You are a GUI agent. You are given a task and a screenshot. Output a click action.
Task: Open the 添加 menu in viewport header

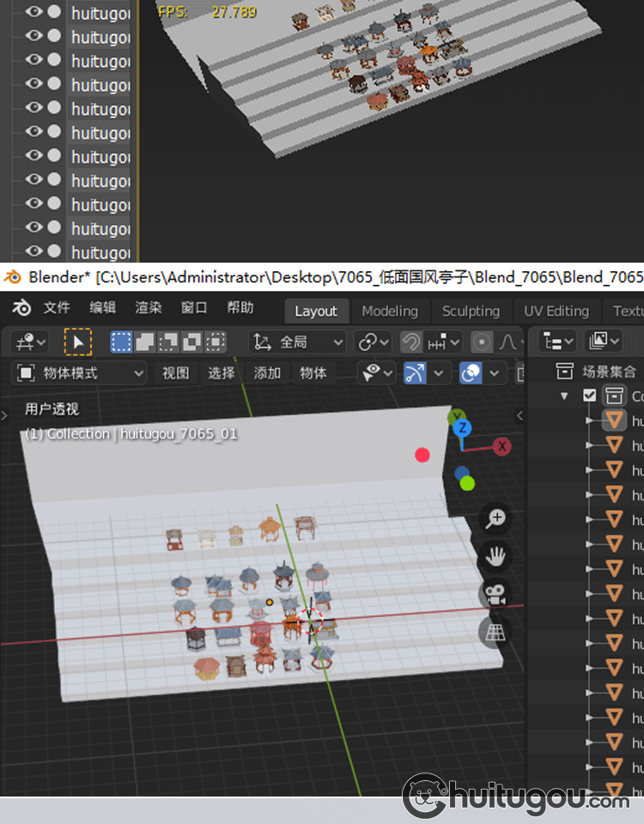pyautogui.click(x=267, y=373)
